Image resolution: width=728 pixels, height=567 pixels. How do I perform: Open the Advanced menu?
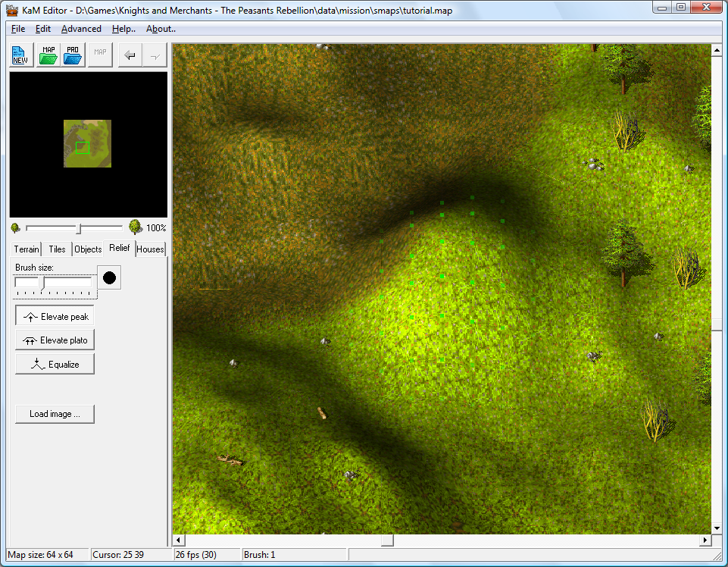(81, 29)
